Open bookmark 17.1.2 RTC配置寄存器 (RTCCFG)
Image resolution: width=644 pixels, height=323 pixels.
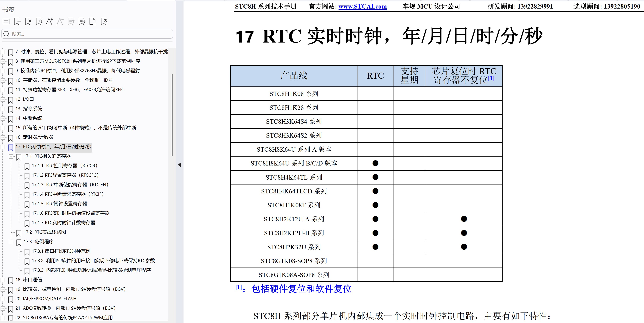click(x=65, y=175)
